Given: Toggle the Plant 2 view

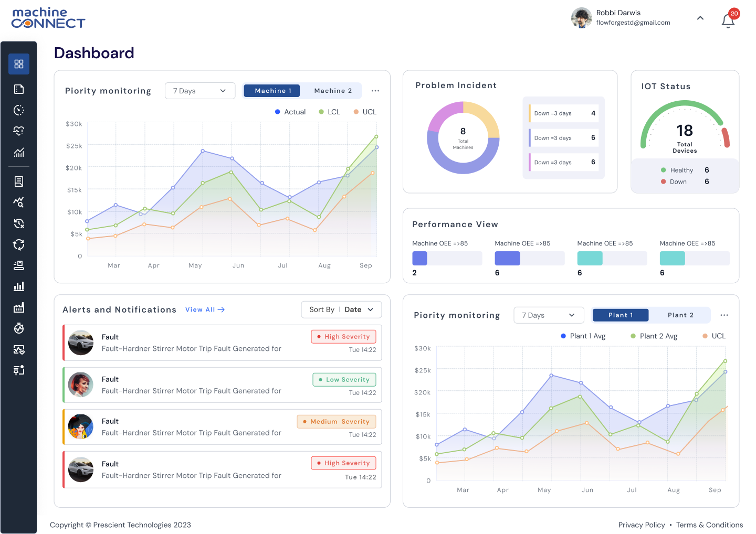Looking at the screenshot, I should coord(680,315).
